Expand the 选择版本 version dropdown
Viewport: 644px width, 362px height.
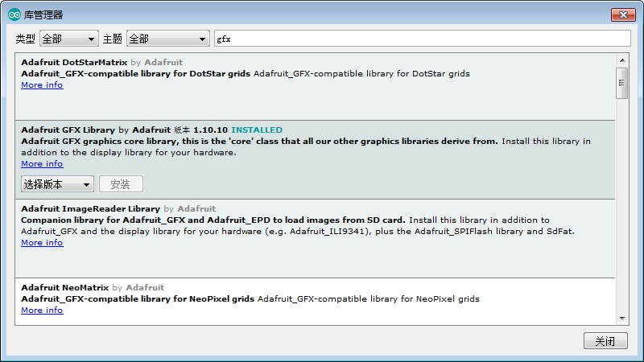coord(57,184)
